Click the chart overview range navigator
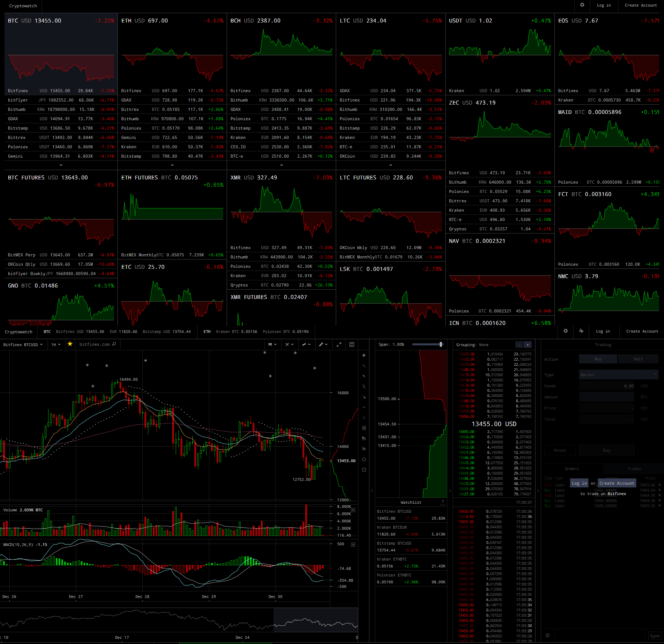The height and width of the screenshot is (644, 664). (x=179, y=621)
